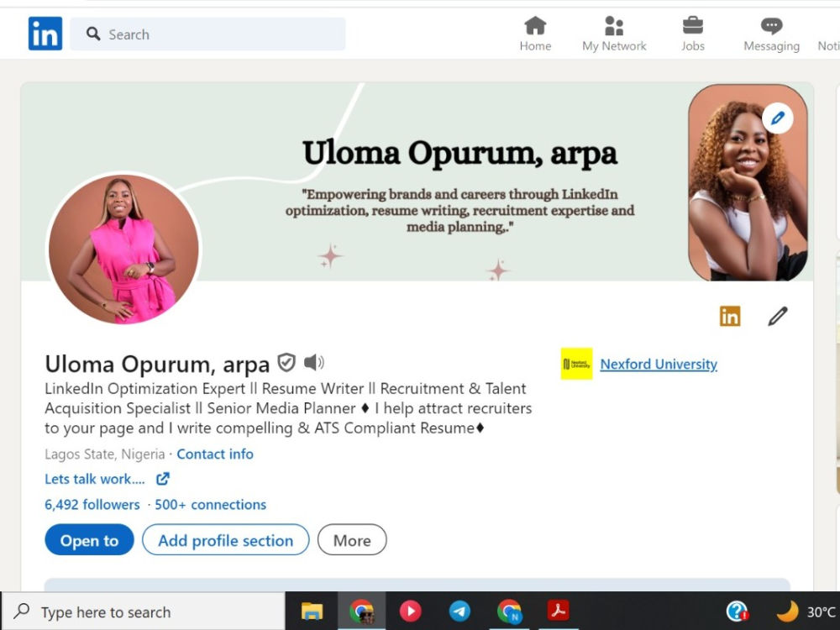Edit cover banner with blue pencil icon

[x=778, y=118]
